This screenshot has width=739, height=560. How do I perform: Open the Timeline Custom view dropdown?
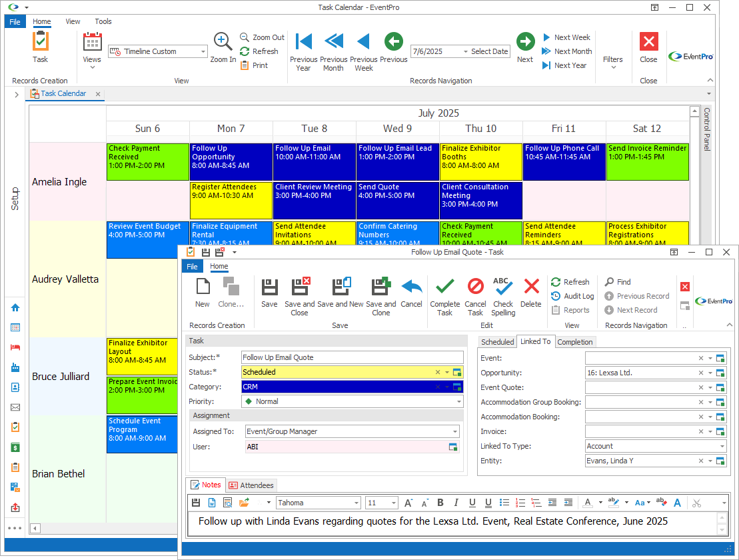(202, 51)
